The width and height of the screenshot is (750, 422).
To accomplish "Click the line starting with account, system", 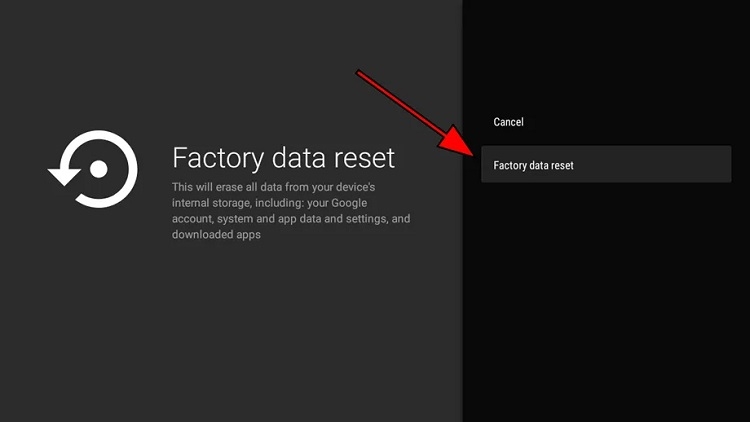I will (x=291, y=219).
